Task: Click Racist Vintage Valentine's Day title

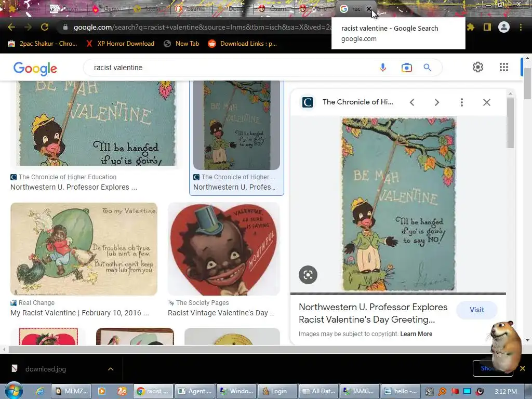Action: (x=221, y=313)
